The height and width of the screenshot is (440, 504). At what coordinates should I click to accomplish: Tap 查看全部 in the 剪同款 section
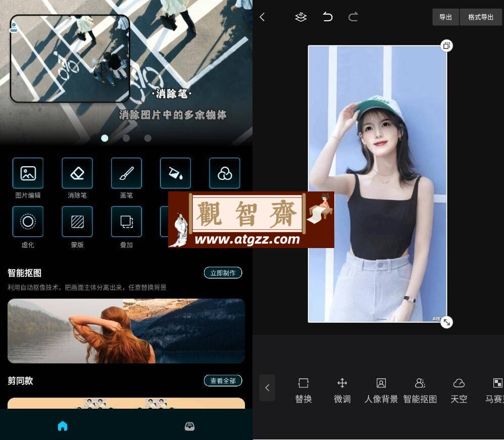[x=223, y=381]
